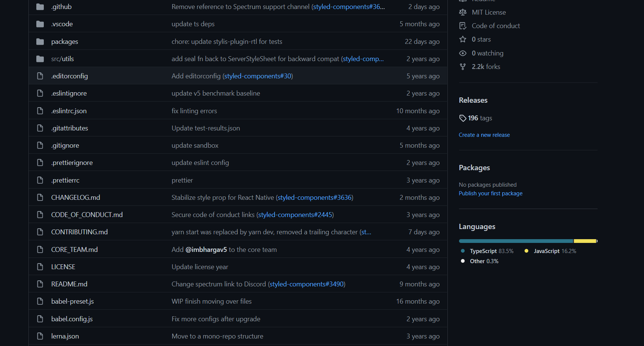This screenshot has height=346, width=644.
Task: Open the babel.config.js file
Action: [x=72, y=319]
